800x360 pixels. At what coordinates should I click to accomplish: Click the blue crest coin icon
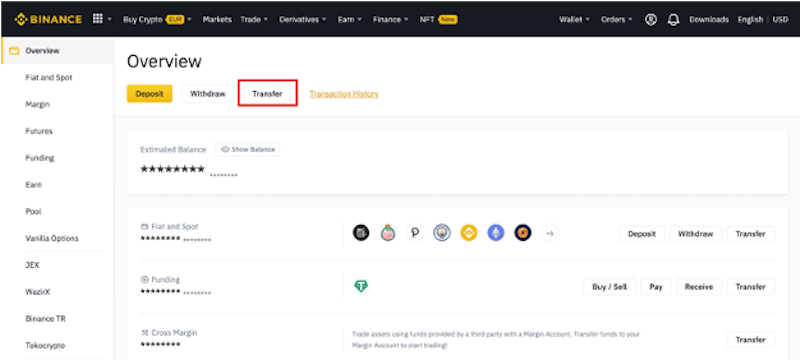point(442,233)
